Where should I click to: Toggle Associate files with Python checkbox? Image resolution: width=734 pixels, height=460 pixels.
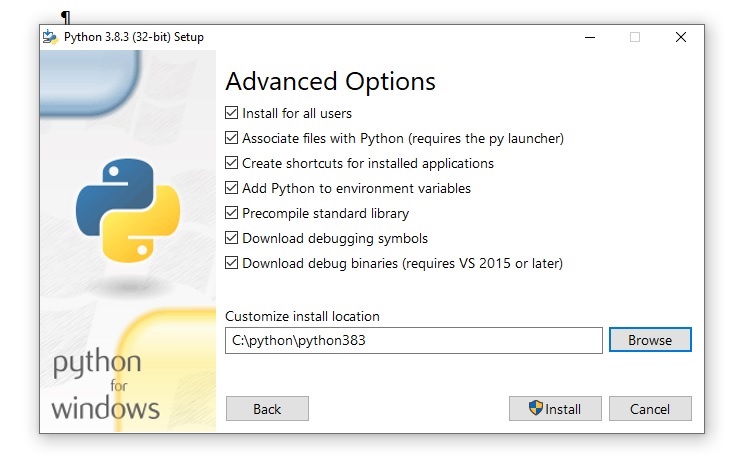[x=231, y=138]
